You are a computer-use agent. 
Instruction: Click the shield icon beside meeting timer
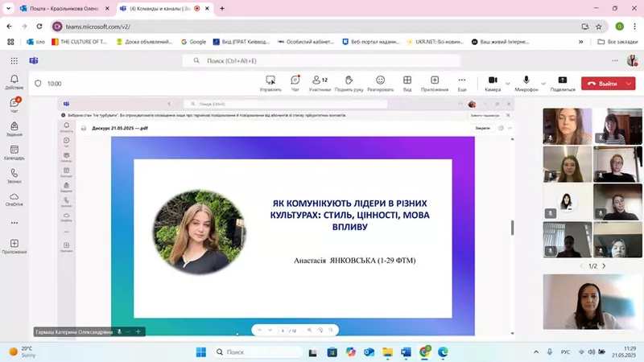click(x=38, y=84)
